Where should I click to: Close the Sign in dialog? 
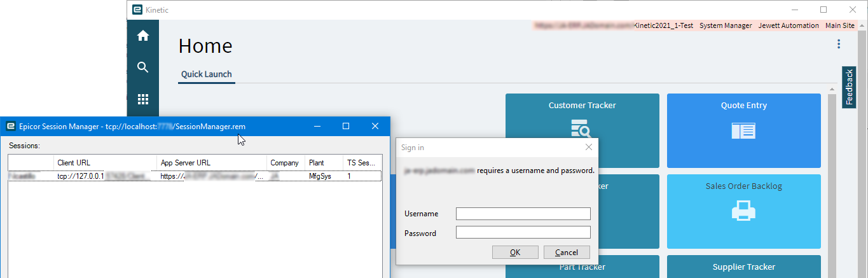(588, 147)
